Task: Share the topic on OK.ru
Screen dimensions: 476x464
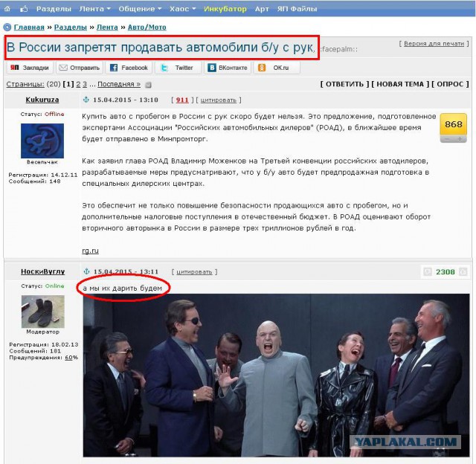Action: coord(277,68)
